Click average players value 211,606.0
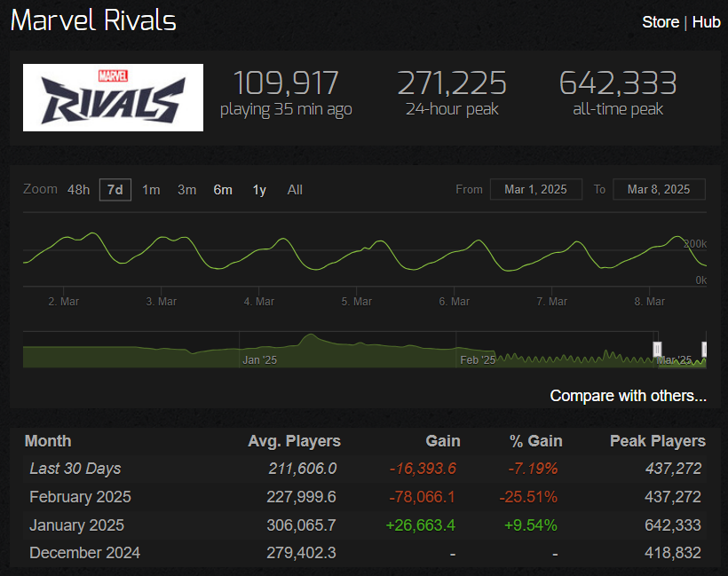The image size is (728, 576). coord(302,469)
